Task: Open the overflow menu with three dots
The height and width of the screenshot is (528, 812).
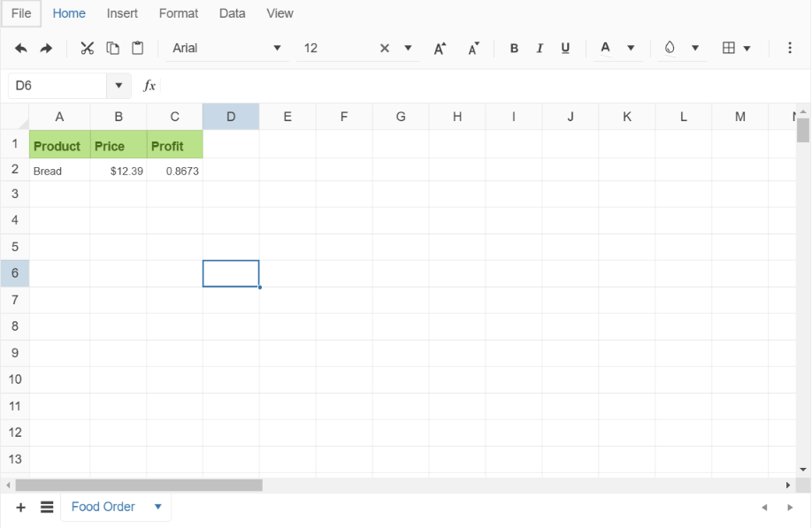Action: click(x=790, y=49)
